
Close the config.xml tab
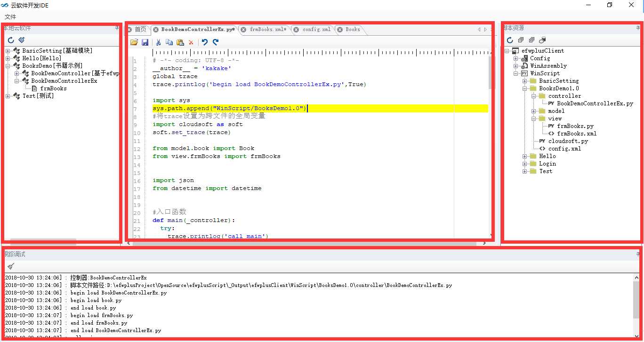click(296, 30)
